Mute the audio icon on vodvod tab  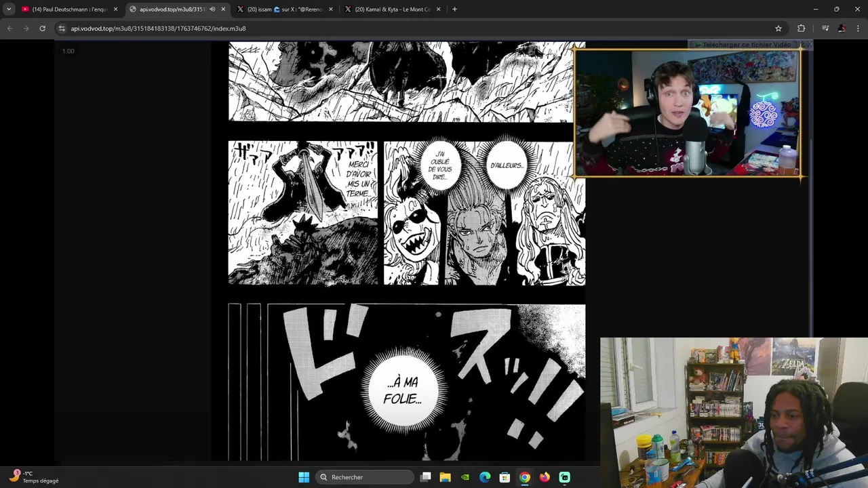click(212, 9)
